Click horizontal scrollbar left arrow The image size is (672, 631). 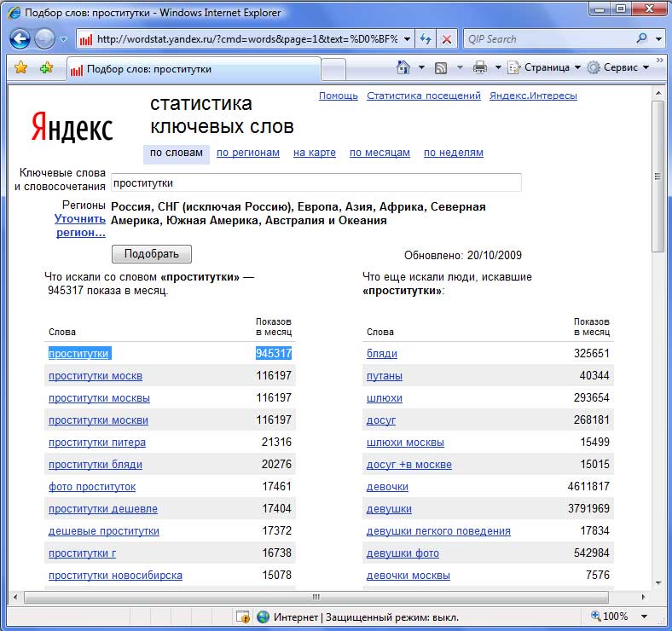[x=15, y=597]
